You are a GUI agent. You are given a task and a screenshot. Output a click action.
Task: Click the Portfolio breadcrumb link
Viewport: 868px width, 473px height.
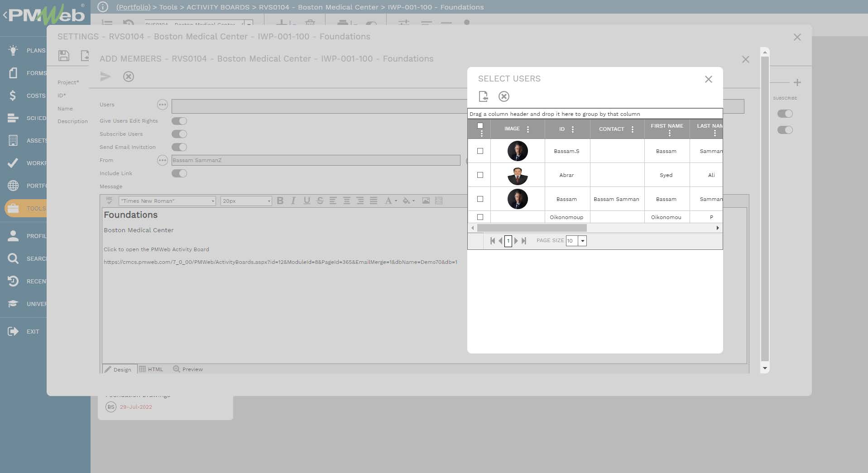(133, 7)
